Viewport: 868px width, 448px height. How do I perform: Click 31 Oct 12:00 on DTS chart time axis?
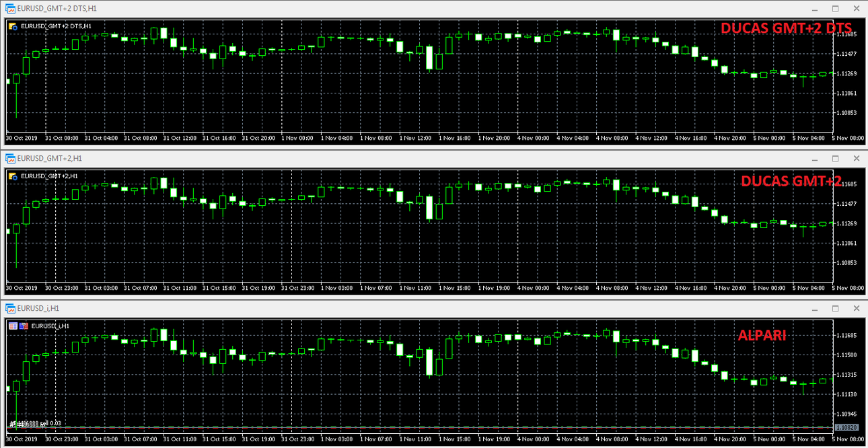(180, 138)
